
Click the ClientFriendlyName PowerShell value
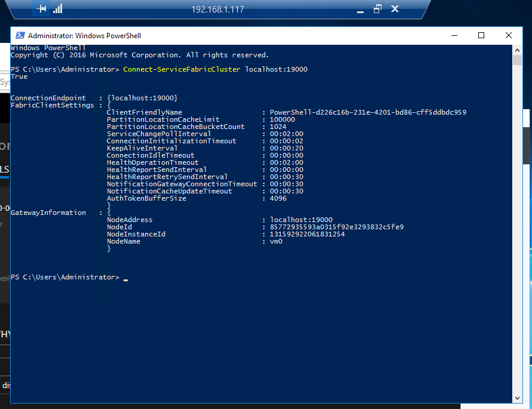368,112
